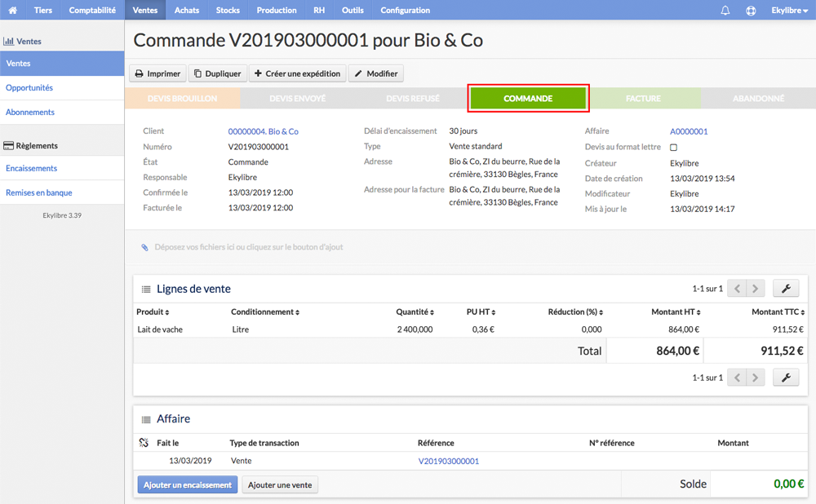Open Remises en banque in sidebar

click(x=62, y=192)
